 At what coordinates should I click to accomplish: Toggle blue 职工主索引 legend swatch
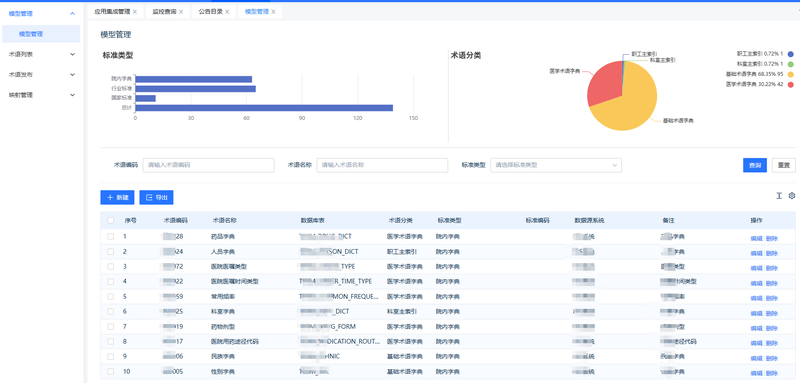tap(790, 54)
